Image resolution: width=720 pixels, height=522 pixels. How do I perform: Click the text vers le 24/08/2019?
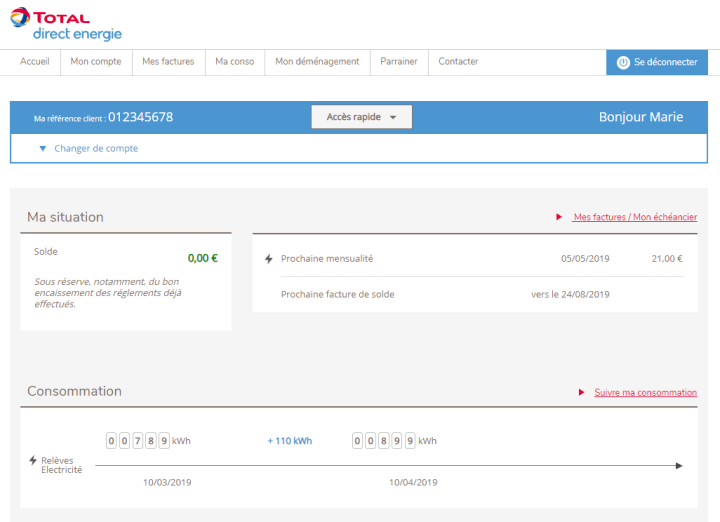[570, 294]
